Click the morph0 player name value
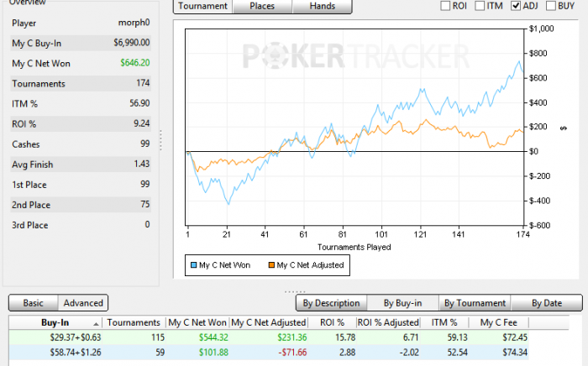The height and width of the screenshot is (366, 588). (134, 23)
